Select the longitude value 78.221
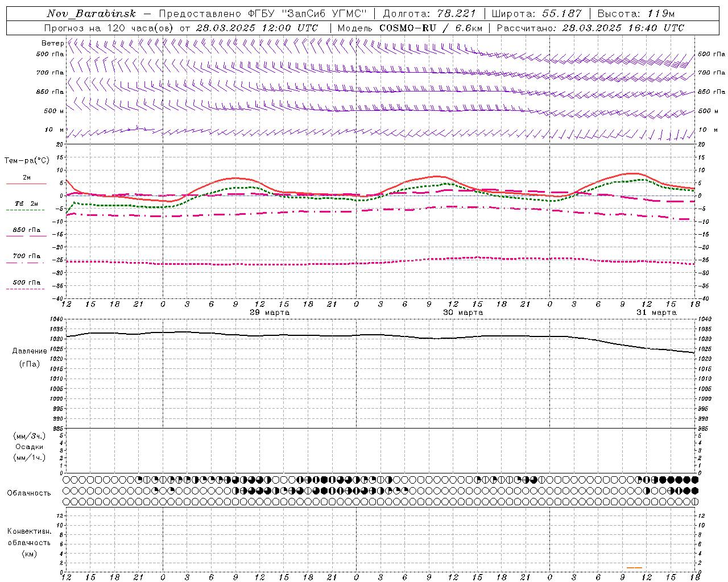The height and width of the screenshot is (582, 728). tap(457, 14)
